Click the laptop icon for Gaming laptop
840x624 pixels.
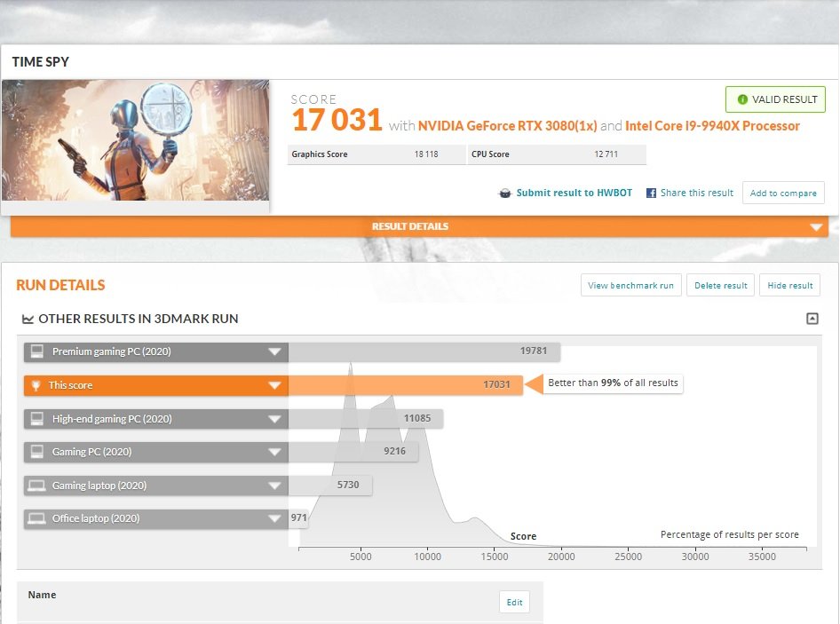[x=36, y=486]
